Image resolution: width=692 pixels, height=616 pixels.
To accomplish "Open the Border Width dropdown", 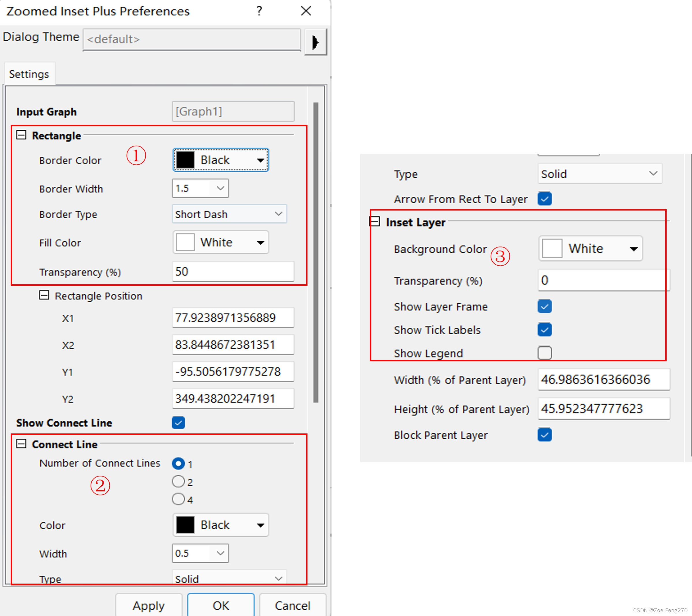I will coord(220,188).
